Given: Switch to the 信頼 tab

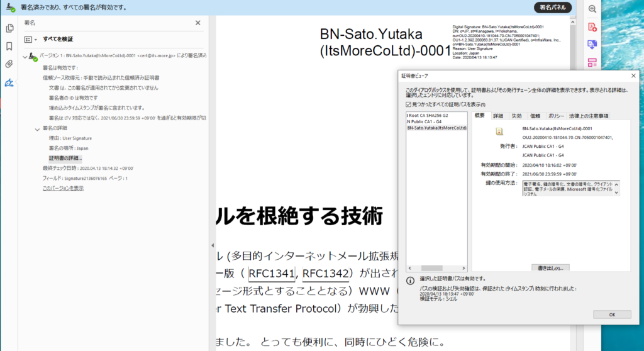Looking at the screenshot, I should (535, 116).
